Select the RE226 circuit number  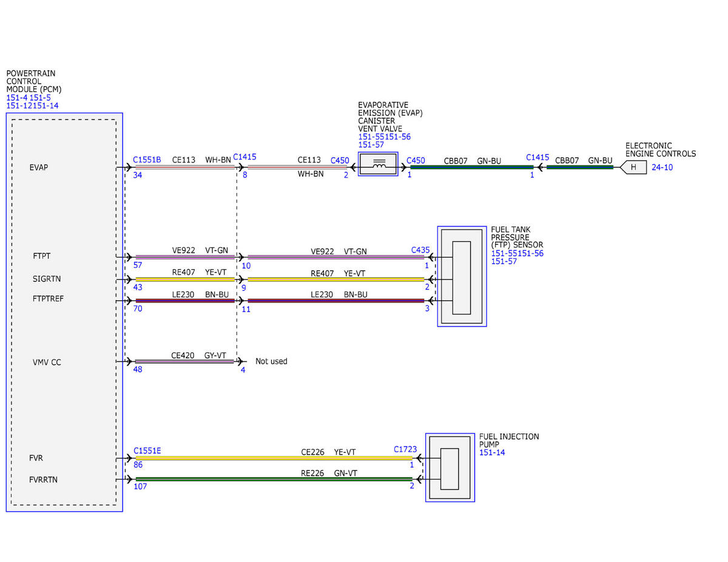click(312, 473)
